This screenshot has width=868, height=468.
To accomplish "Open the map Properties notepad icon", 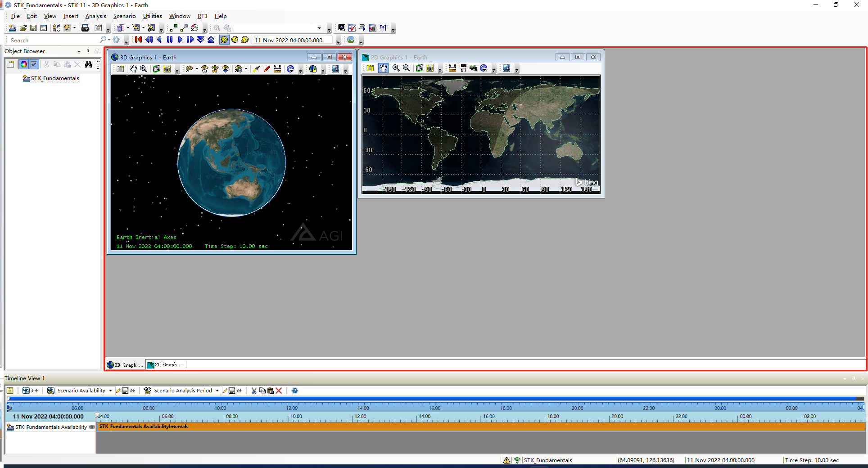I will (370, 68).
